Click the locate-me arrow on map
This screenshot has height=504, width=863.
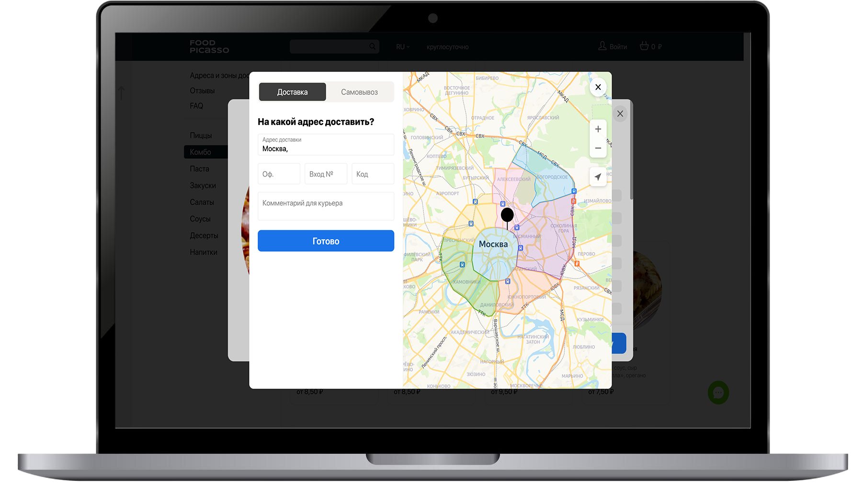(x=598, y=177)
